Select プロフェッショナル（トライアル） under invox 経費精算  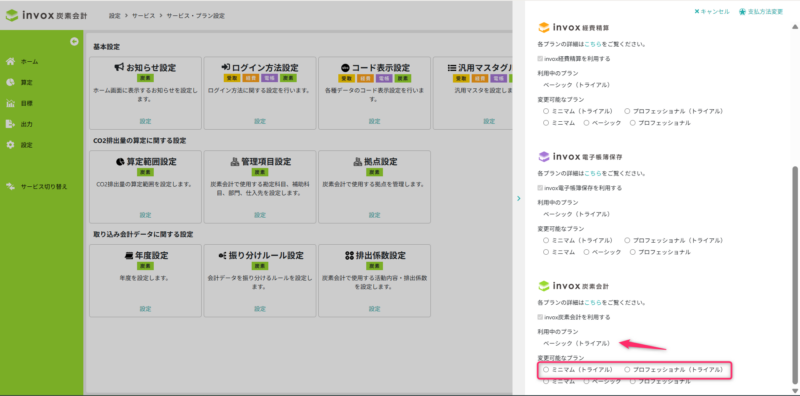coord(627,111)
